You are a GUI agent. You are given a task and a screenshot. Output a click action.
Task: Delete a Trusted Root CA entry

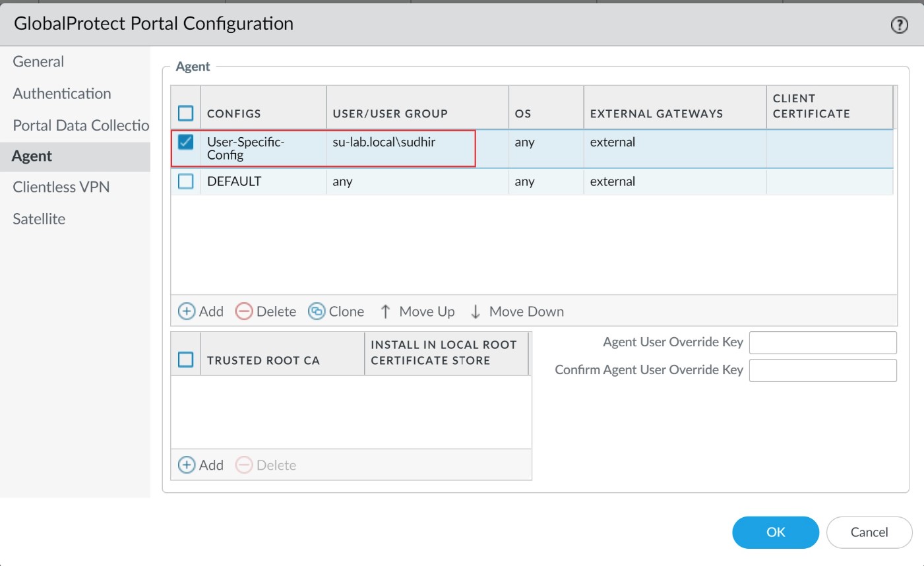pyautogui.click(x=266, y=464)
